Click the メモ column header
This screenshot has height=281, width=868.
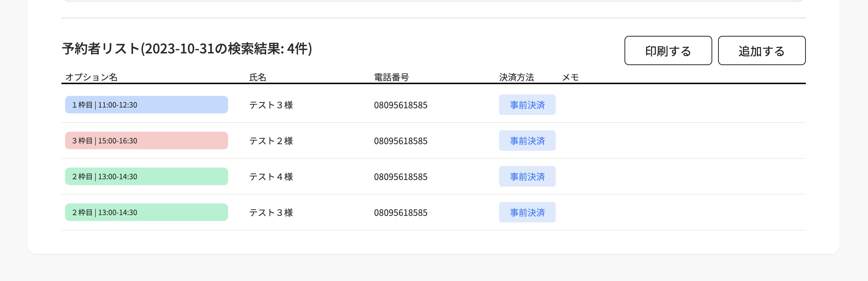coord(570,77)
